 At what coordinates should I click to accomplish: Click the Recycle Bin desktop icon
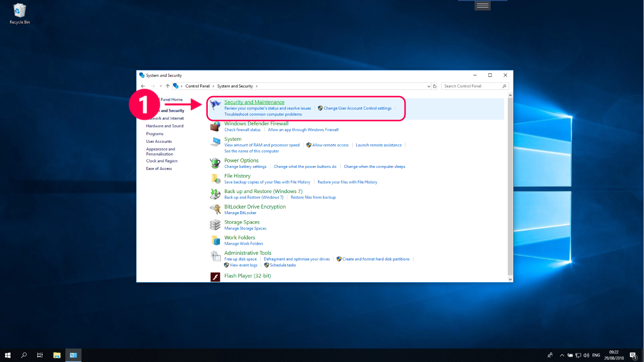pyautogui.click(x=20, y=14)
